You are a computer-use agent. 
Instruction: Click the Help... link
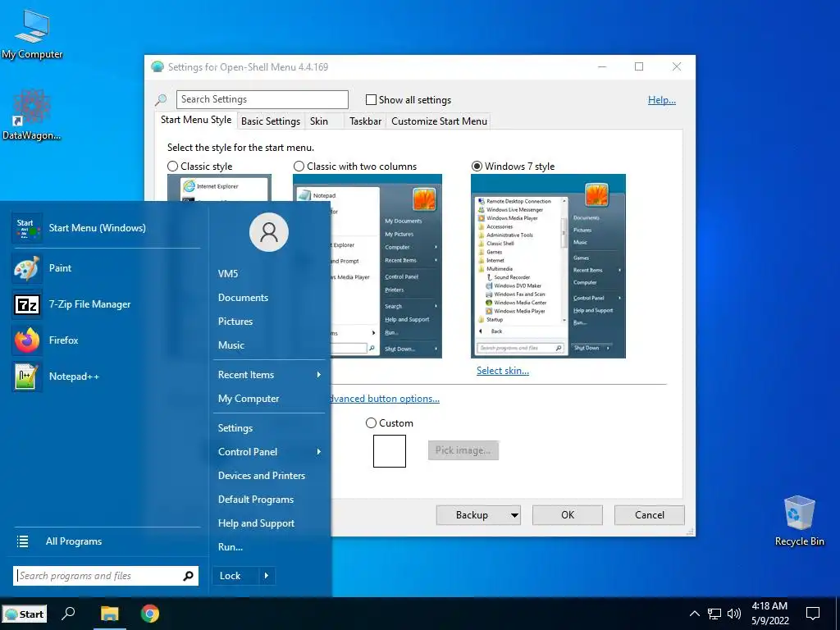click(662, 99)
